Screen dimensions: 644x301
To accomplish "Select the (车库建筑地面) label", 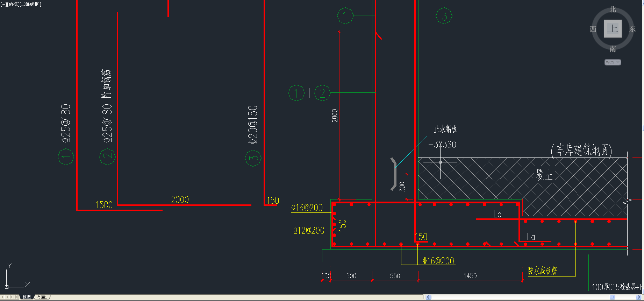I will click(x=581, y=150).
